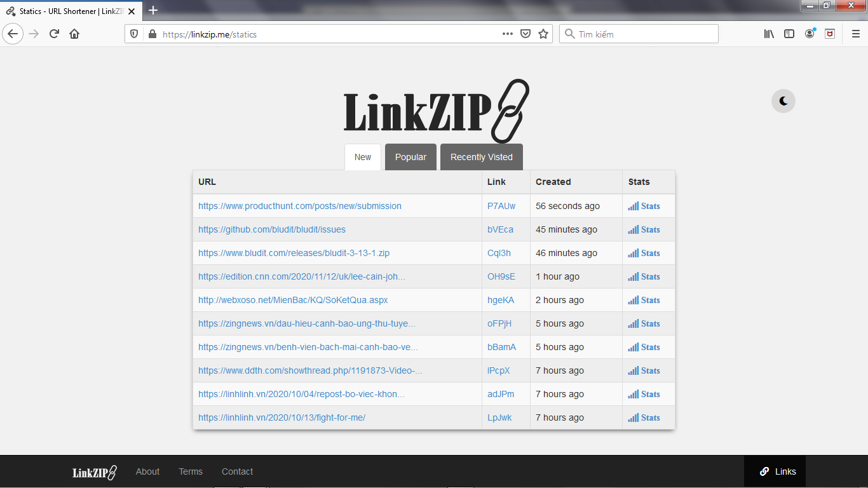Save page to Pocket
The width and height of the screenshot is (868, 488).
526,34
